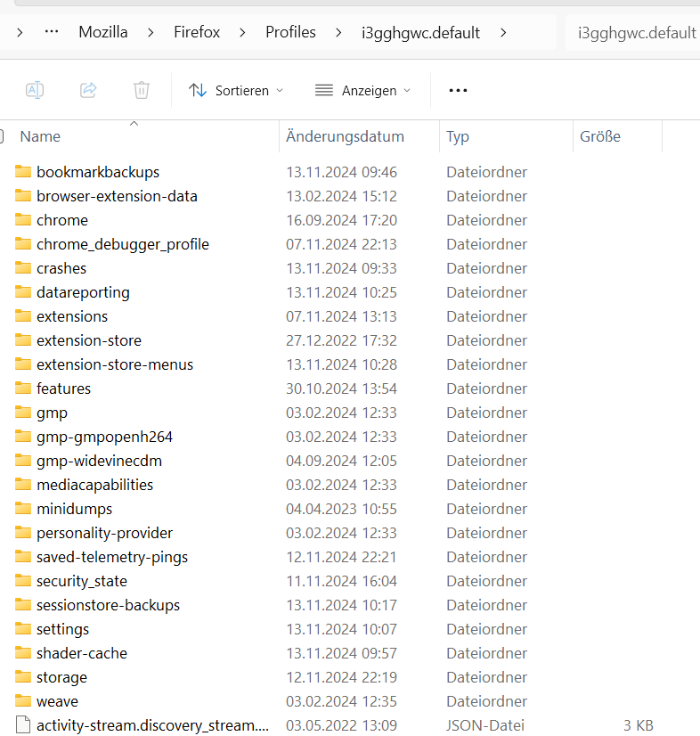Expand the chevron after Profiles breadcrumb
Screen dimensions: 700x736
coord(338,32)
